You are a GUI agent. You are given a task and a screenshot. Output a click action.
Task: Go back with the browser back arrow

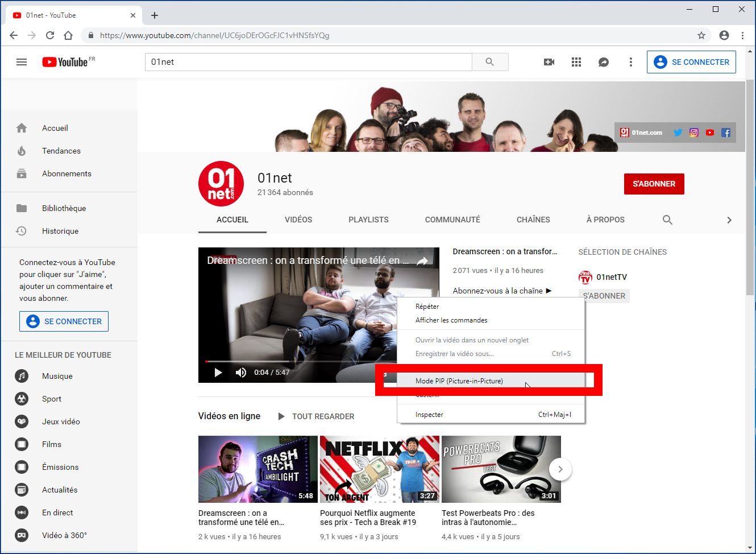[14, 35]
